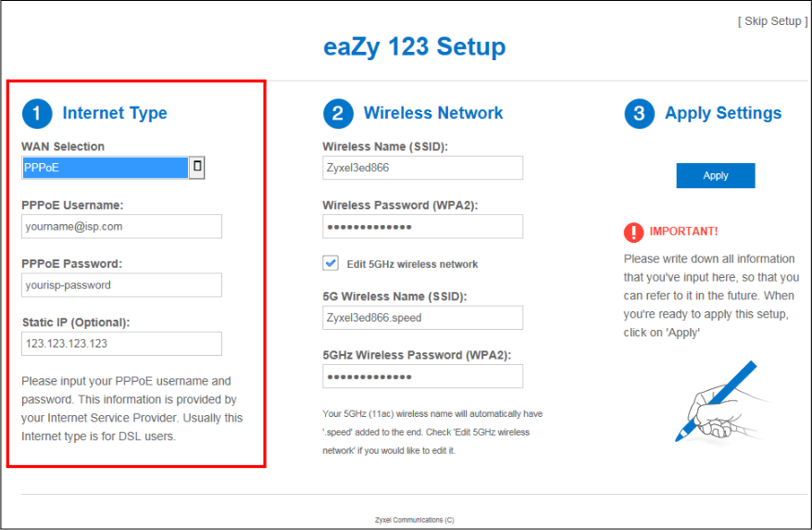Click the PPPoE Username field
The width and height of the screenshot is (812, 530).
click(x=121, y=226)
